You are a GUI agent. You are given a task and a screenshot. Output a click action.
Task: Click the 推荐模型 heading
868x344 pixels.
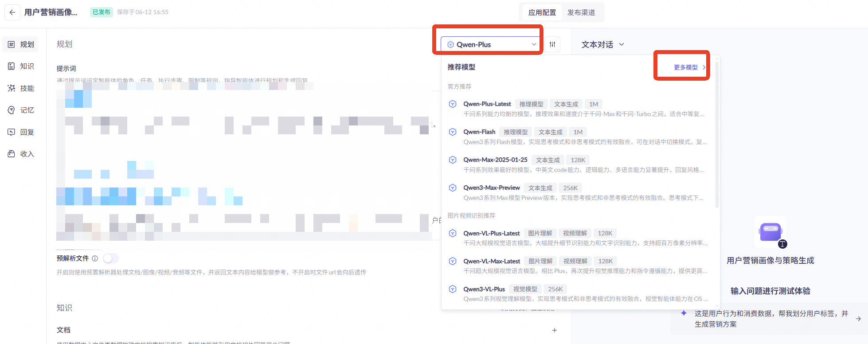coord(461,67)
